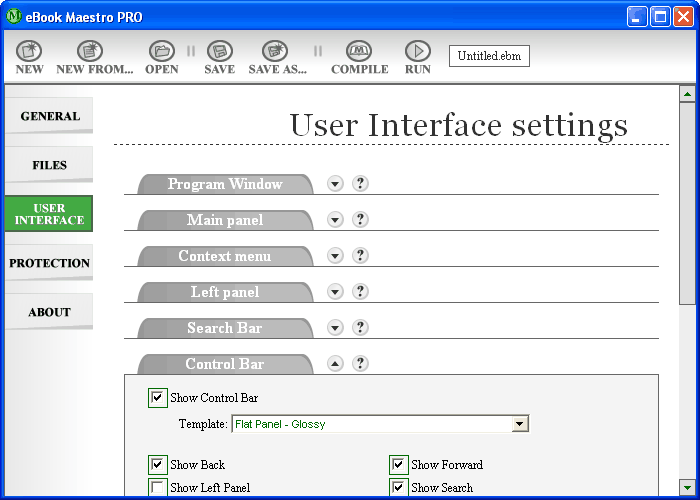700x500 pixels.
Task: Click the NEW FROM template icon
Action: (91, 51)
